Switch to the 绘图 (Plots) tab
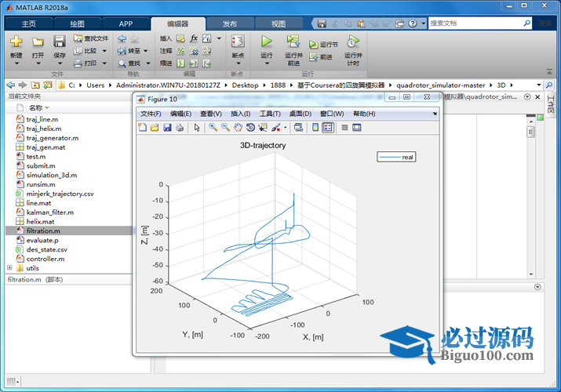 (x=77, y=24)
